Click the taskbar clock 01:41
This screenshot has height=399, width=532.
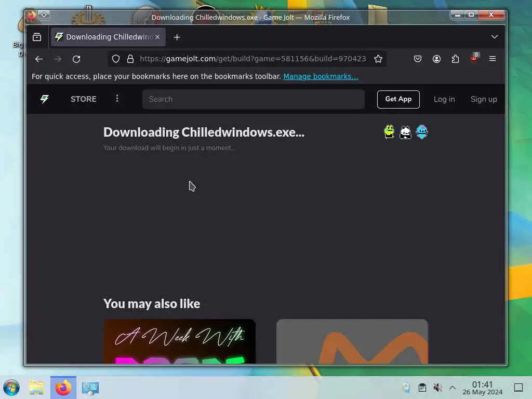(x=483, y=388)
